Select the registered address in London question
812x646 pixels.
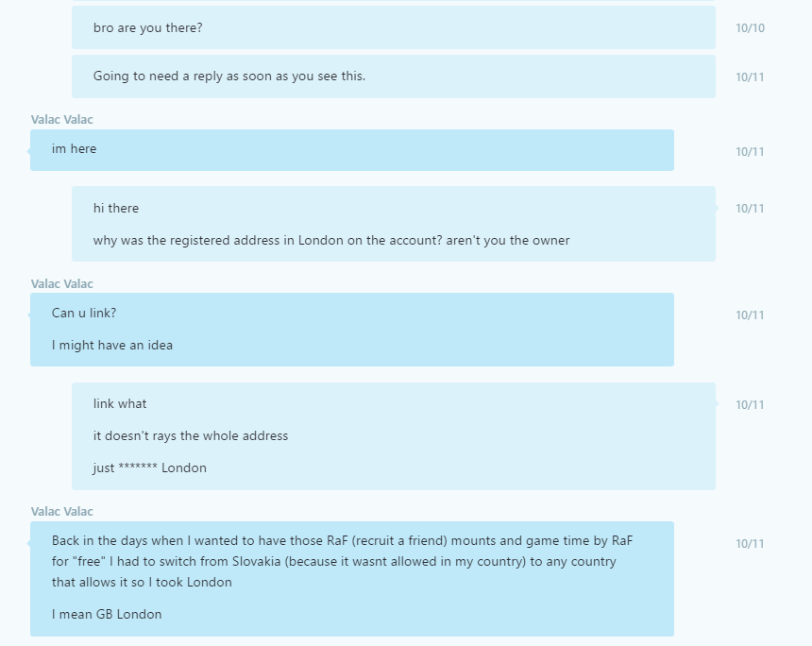(331, 241)
